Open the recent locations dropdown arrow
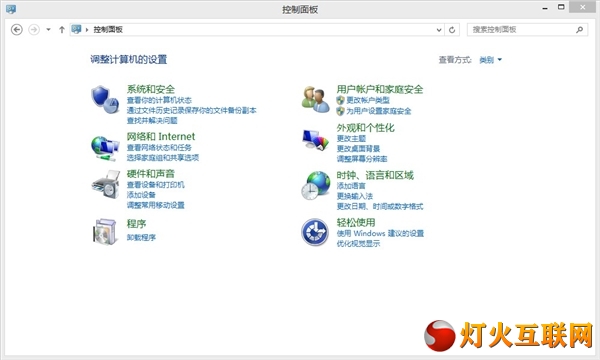The width and height of the screenshot is (600, 360). pyautogui.click(x=48, y=29)
